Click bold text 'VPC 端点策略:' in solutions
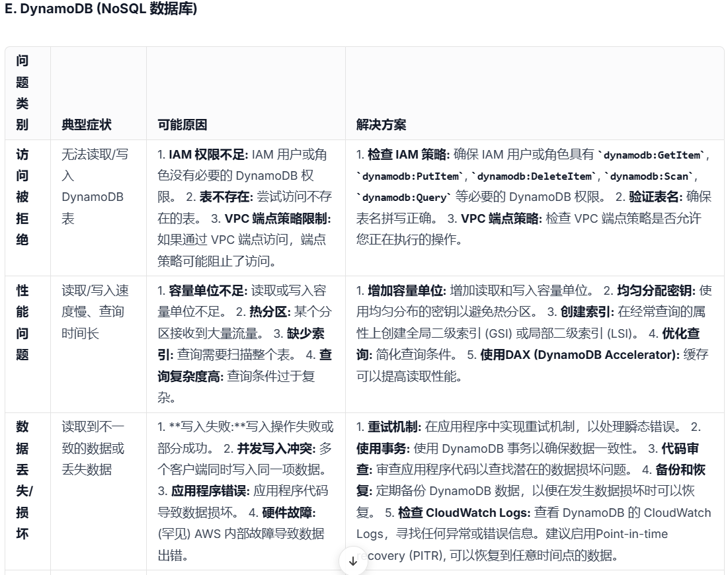Viewport: 728px width, 575px height. [501, 218]
